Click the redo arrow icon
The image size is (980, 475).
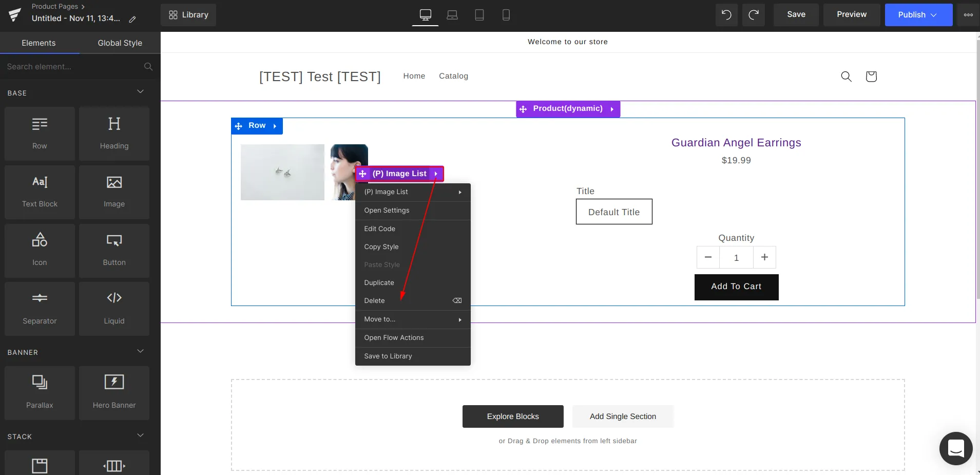point(753,15)
